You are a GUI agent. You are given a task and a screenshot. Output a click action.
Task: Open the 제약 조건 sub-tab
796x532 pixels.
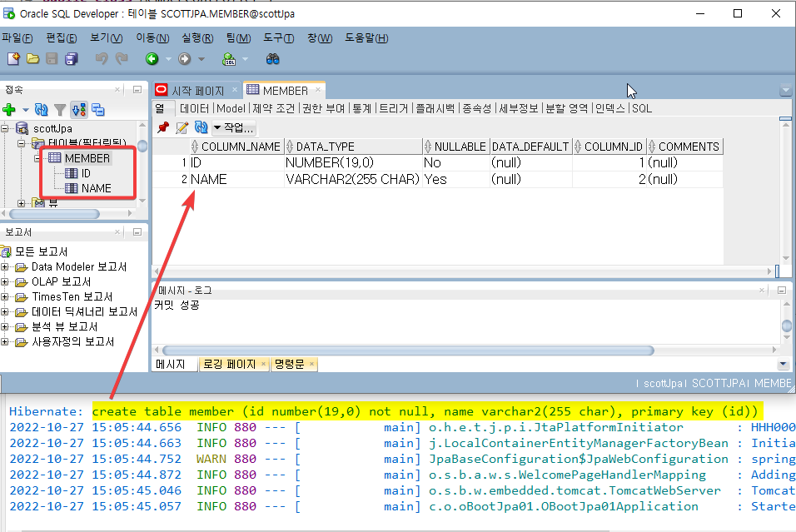[273, 108]
